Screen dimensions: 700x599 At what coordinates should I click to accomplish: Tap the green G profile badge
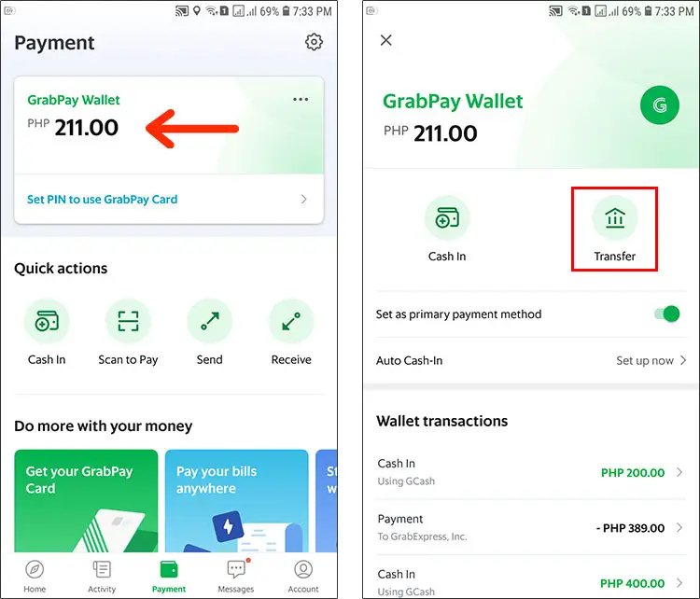[659, 105]
